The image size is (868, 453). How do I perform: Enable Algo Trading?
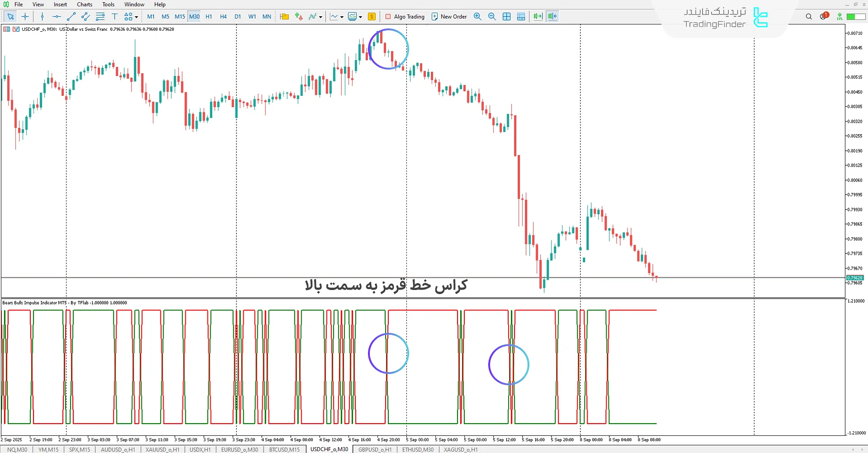pyautogui.click(x=405, y=16)
